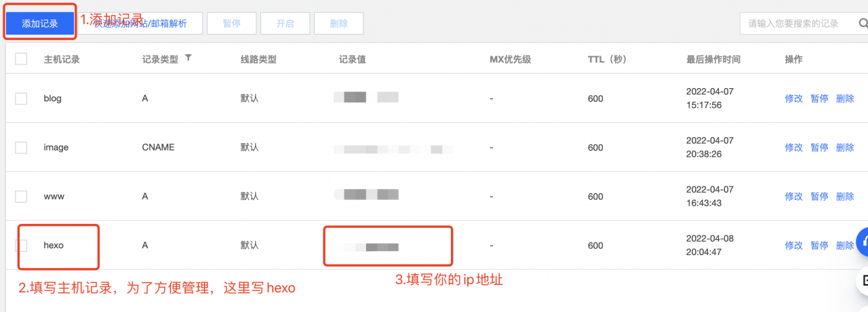
Task: Click the blue floating support button
Action: point(862,240)
